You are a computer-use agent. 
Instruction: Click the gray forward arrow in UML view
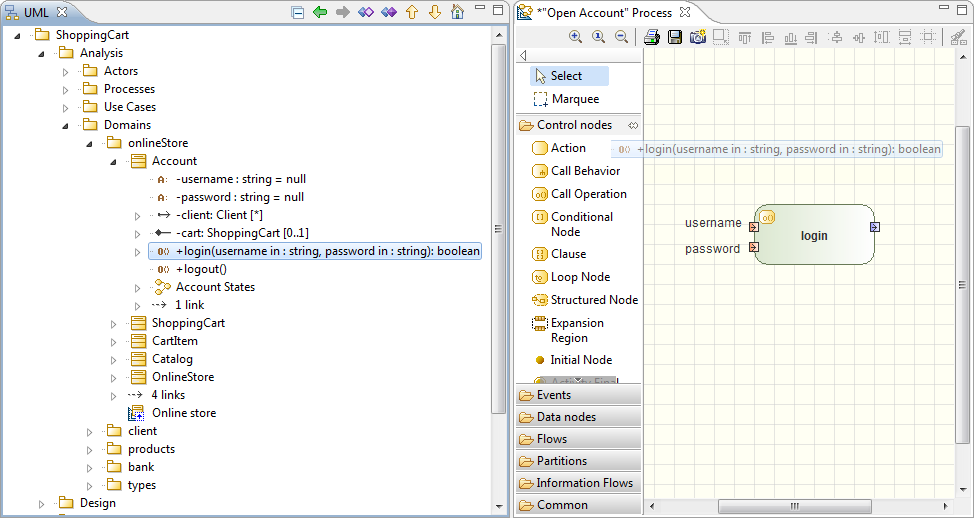tap(342, 12)
